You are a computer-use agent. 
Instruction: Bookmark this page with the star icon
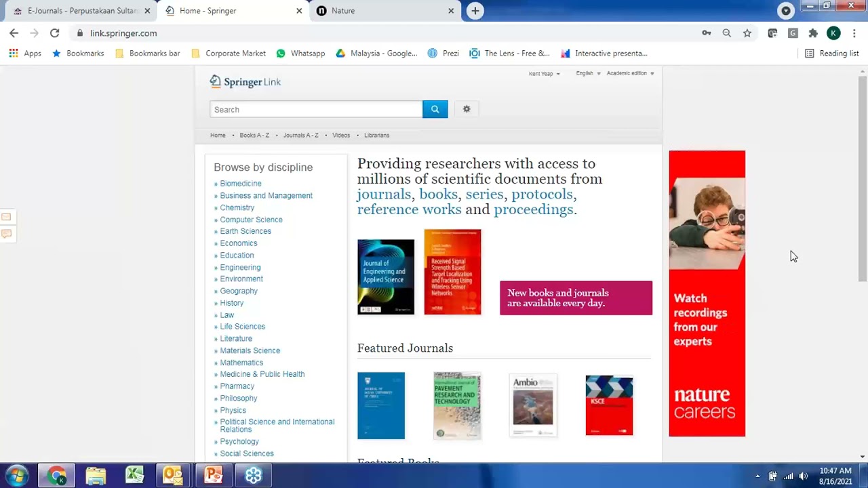(747, 33)
